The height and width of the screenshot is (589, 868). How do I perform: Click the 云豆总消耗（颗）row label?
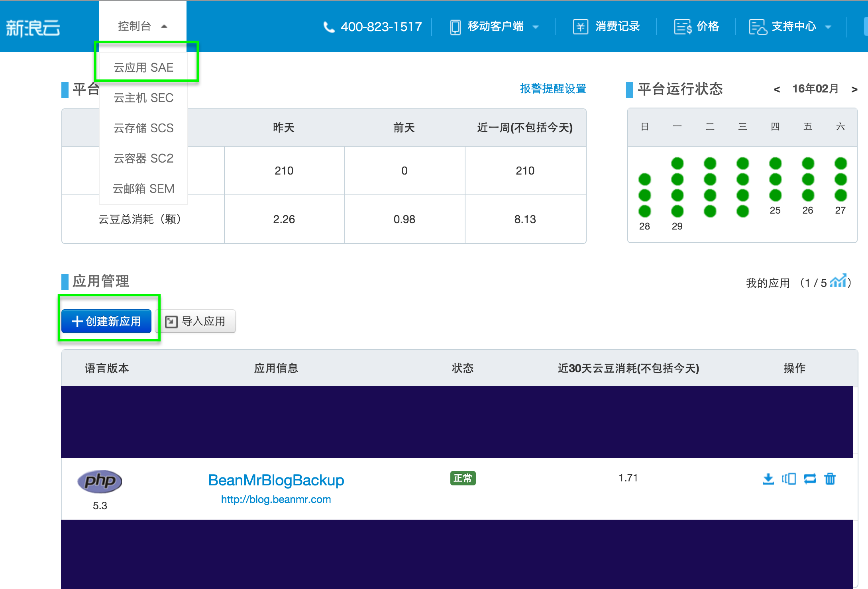tap(140, 219)
